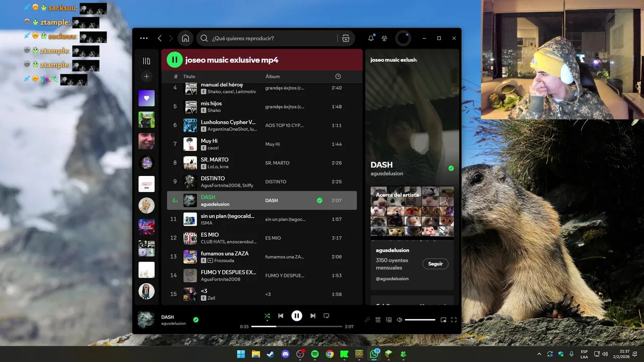Pause the playlist via the green header button
Image resolution: width=644 pixels, height=362 pixels.
click(175, 60)
